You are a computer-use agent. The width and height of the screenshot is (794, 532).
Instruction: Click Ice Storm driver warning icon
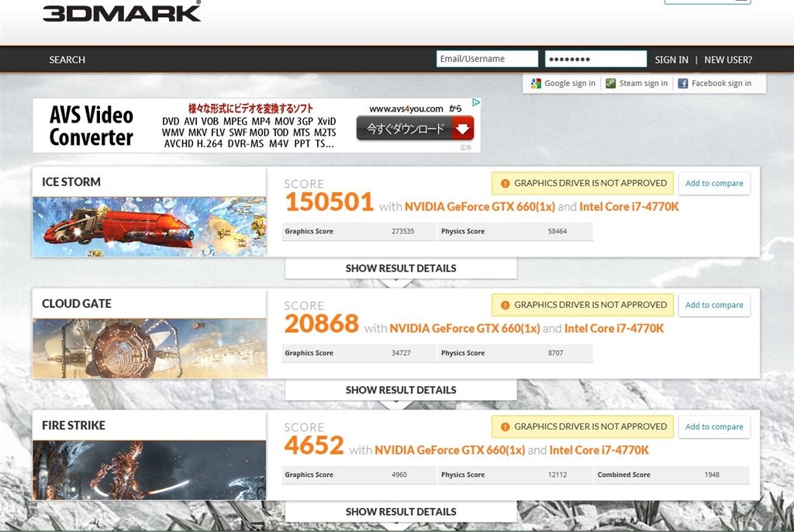[505, 184]
